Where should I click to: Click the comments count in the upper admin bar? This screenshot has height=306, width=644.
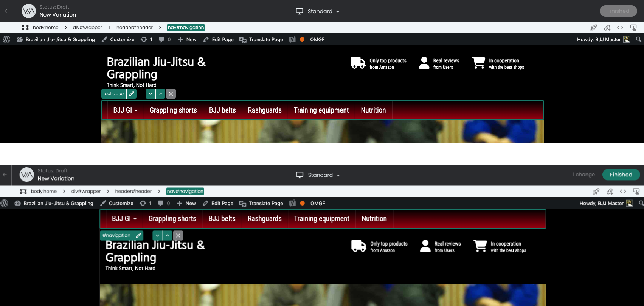(165, 39)
